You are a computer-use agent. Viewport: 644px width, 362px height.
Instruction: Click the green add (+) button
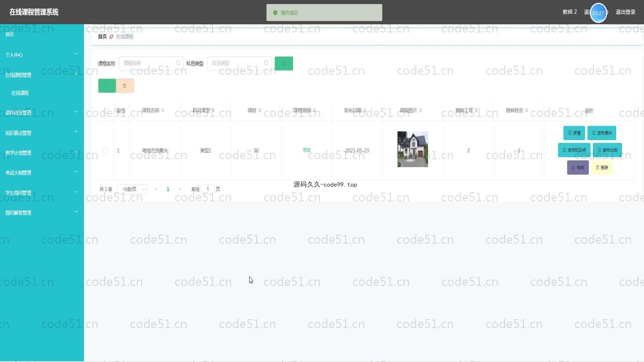coord(107,86)
